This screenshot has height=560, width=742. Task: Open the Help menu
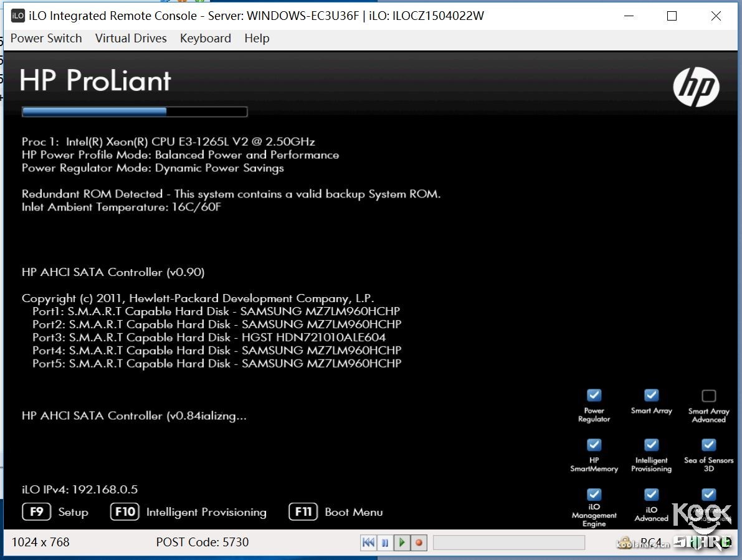[x=257, y=39]
